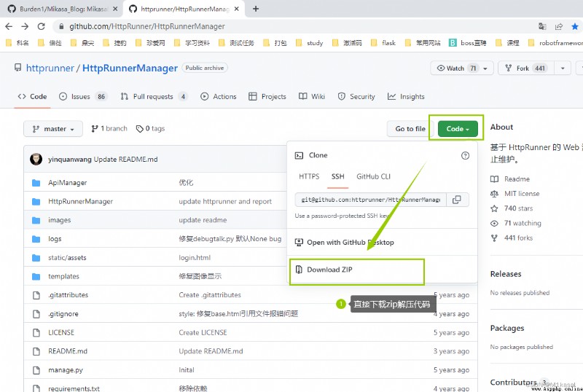583x392 pixels.
Task: Copy the clone URL with copy icon
Action: point(457,200)
